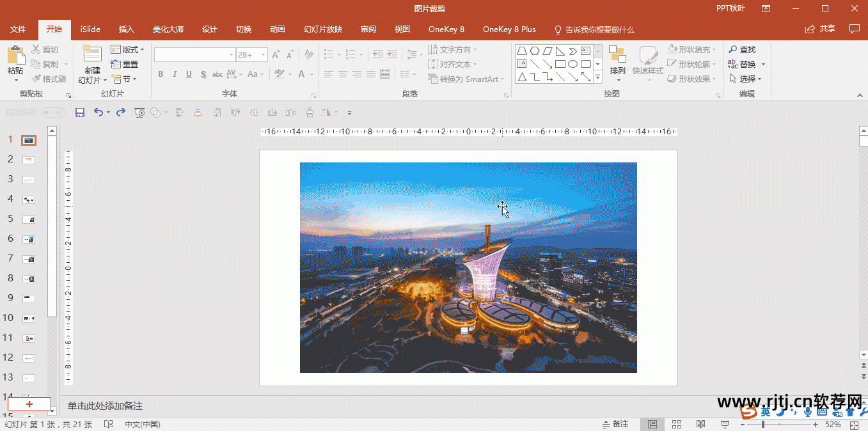Click the zoom slider handle

coord(762,425)
